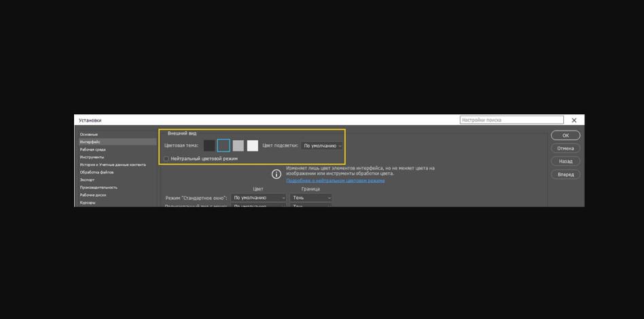
Task: Open the Цвет подсветки dropdown
Action: tap(321, 146)
